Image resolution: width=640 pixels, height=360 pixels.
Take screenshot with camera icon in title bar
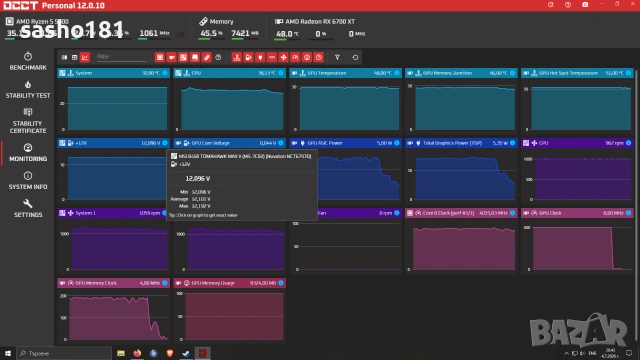point(585,5)
